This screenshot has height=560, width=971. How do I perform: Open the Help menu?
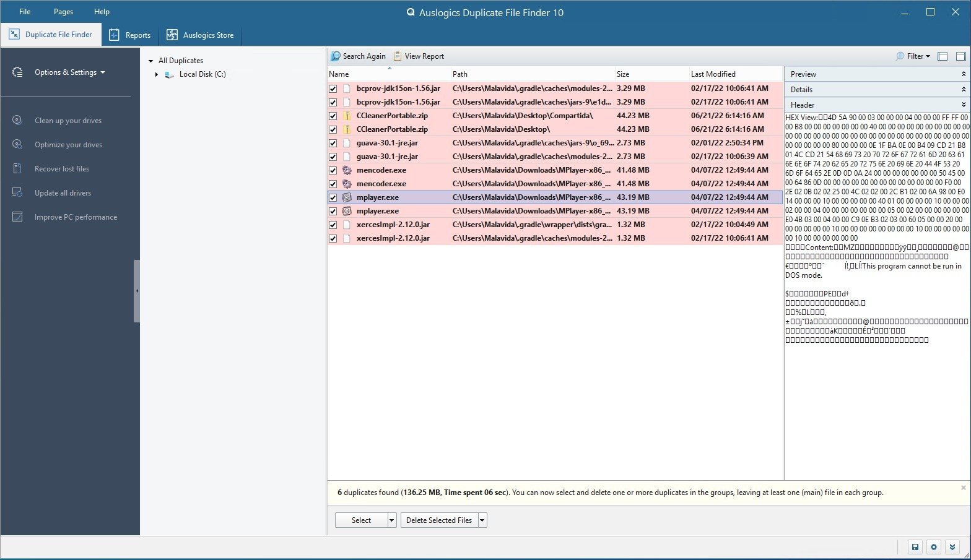102,12
